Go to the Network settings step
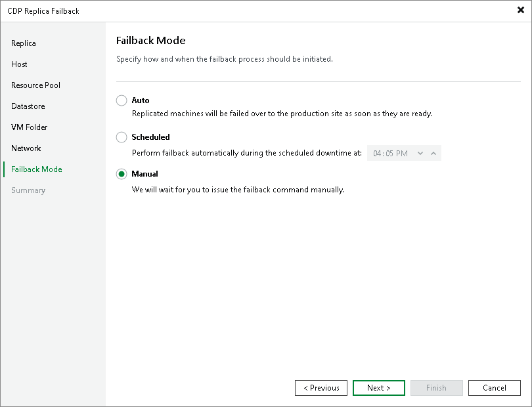Screen dimensions: 532x407 tap(26, 148)
